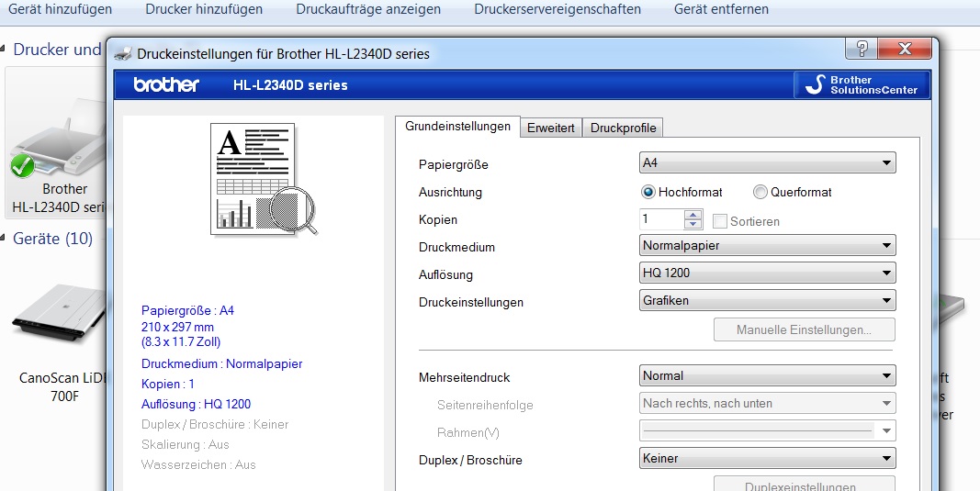Click the printer icon in dialog title bar
The width and height of the screenshot is (980, 491).
pyautogui.click(x=123, y=54)
